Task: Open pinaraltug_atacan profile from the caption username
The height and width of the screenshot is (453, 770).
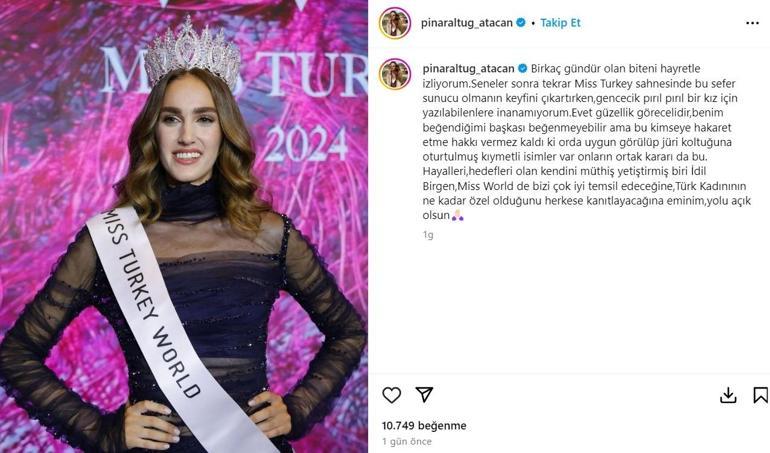Action: coord(468,68)
